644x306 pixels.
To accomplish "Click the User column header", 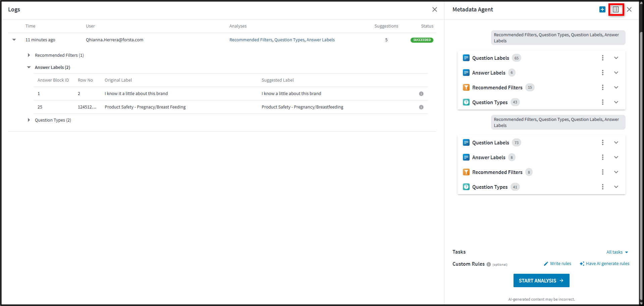I will tap(90, 26).
